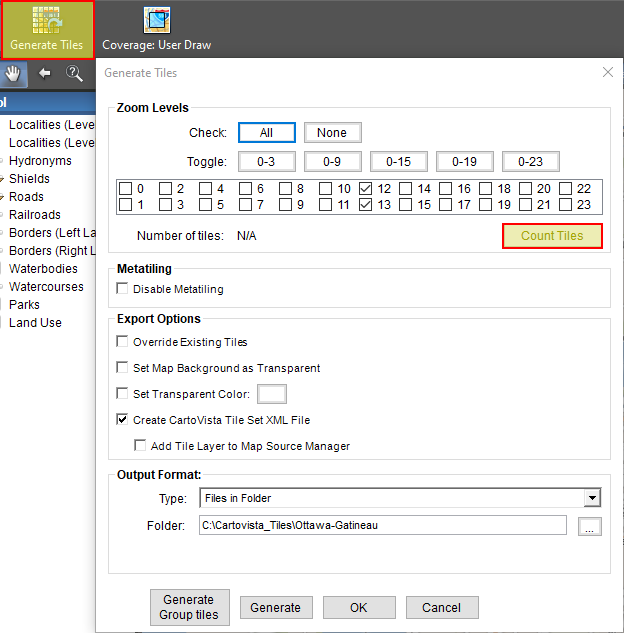Open the Coverage: User Draw tool
Screen dimensions: 624x633
tap(157, 29)
